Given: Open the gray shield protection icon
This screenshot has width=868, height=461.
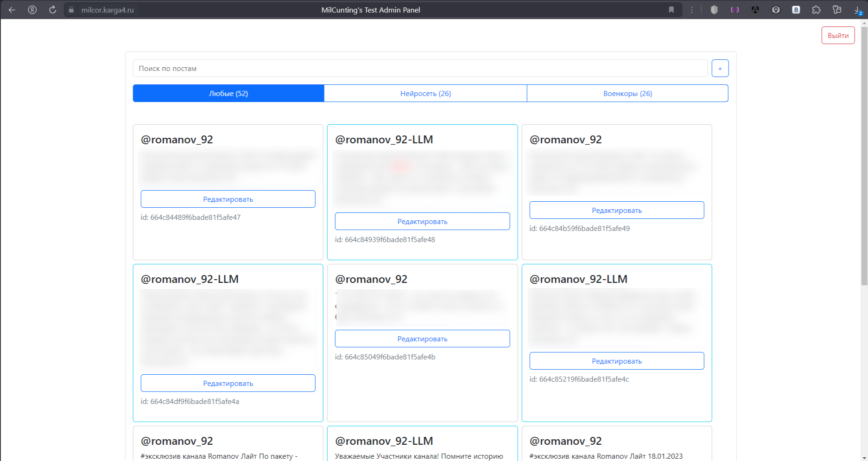Looking at the screenshot, I should (x=714, y=10).
